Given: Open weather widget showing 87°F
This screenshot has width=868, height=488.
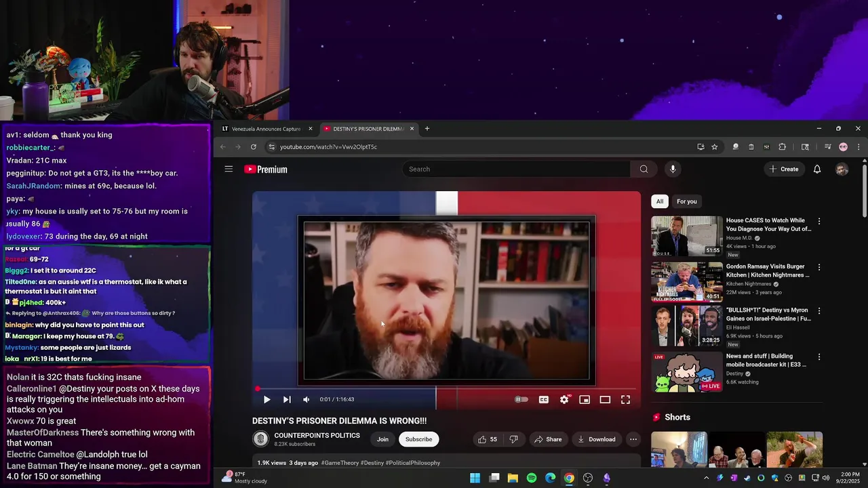Looking at the screenshot, I should click(244, 478).
